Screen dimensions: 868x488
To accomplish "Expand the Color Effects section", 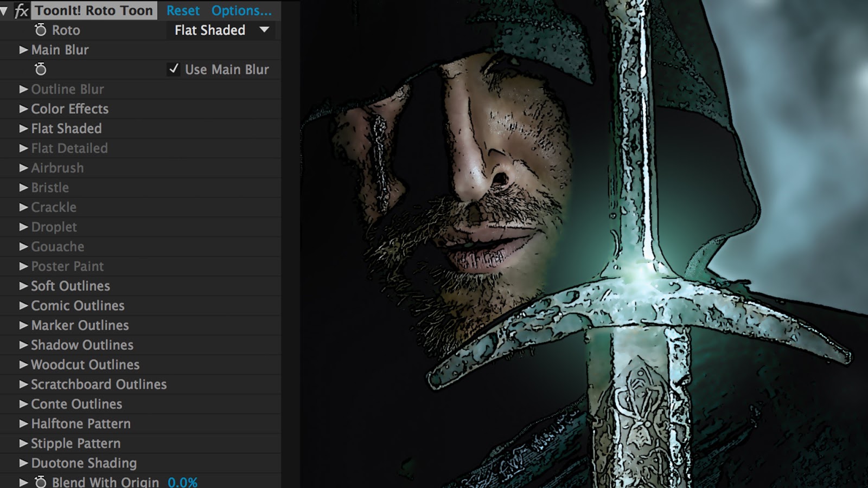I will (23, 108).
